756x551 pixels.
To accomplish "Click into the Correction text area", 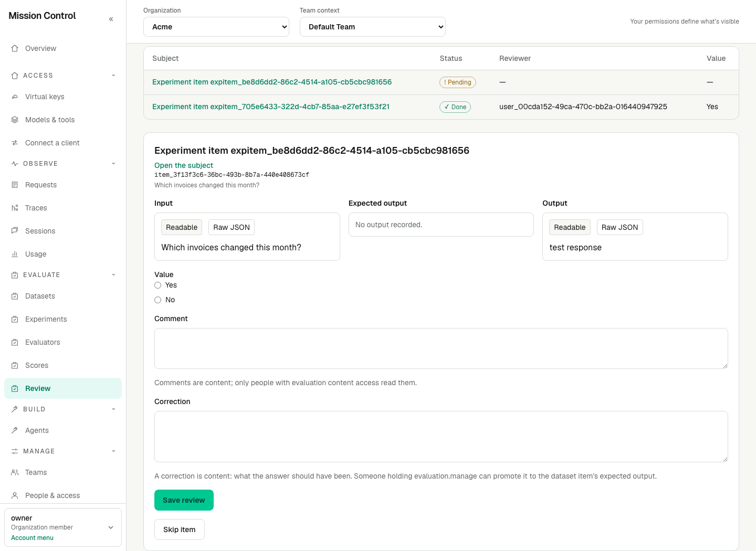I will click(x=441, y=437).
